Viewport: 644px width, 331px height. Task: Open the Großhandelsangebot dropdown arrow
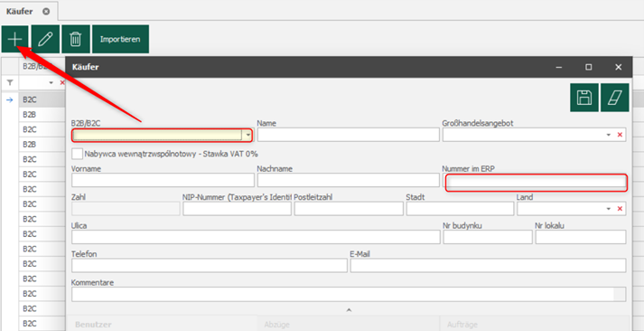[608, 135]
